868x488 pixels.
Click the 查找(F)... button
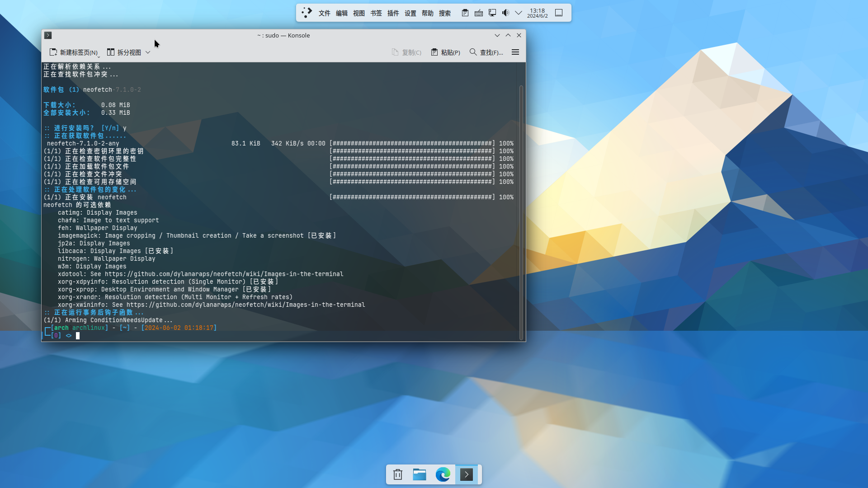(x=486, y=52)
